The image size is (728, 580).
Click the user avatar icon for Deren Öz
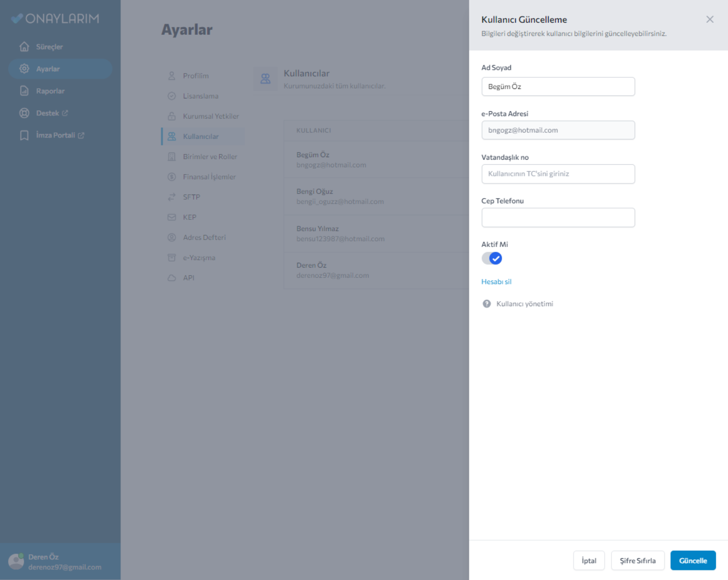coord(16,561)
